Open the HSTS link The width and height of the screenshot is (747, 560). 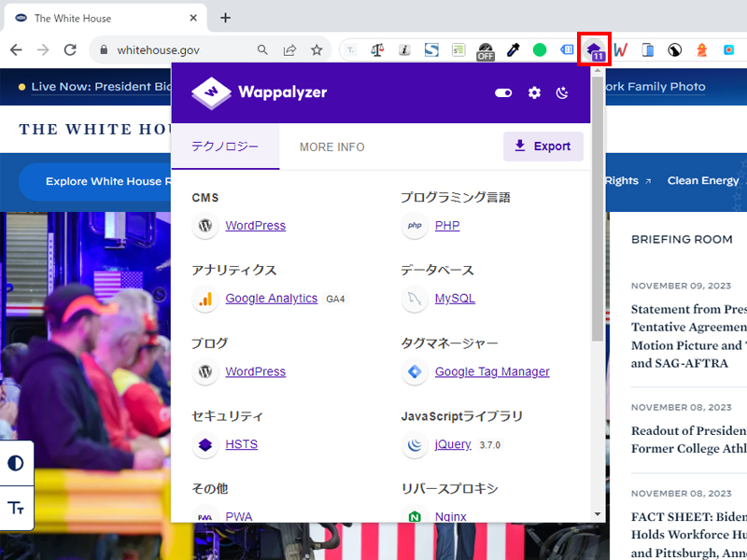(x=242, y=444)
